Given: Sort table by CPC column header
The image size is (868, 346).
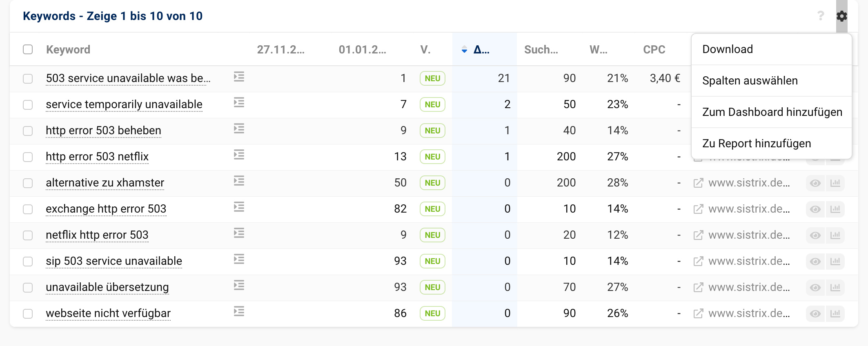Looking at the screenshot, I should [654, 50].
